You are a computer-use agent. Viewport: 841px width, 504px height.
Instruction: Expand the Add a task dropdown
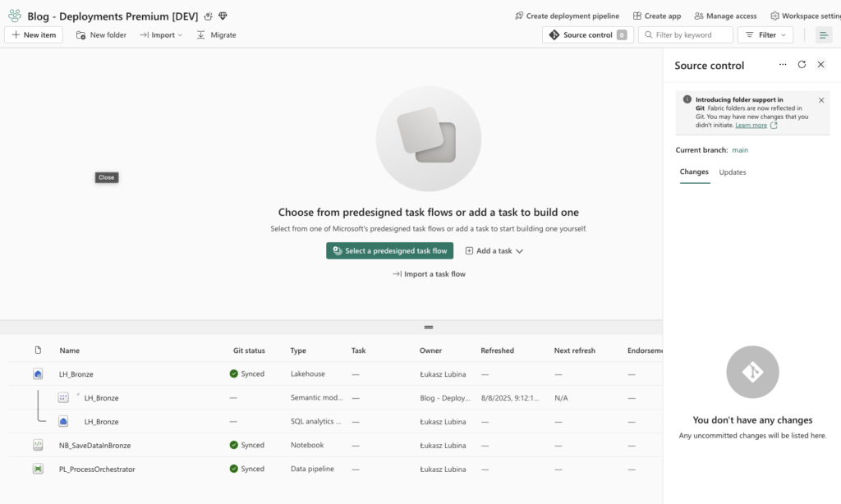click(494, 251)
